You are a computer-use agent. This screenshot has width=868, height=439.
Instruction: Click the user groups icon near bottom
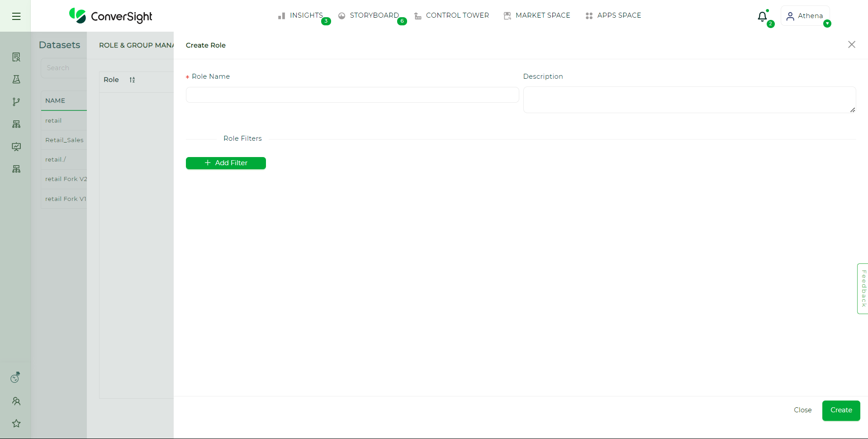click(x=16, y=401)
